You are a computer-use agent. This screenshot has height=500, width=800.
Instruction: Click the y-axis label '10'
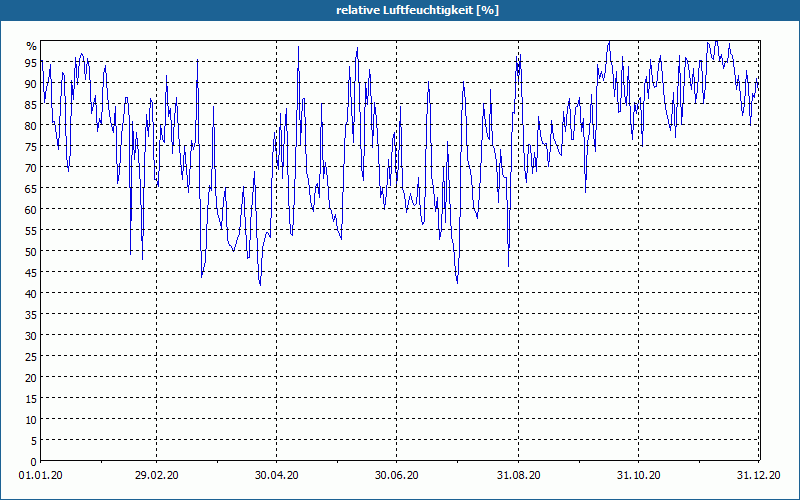[32, 420]
